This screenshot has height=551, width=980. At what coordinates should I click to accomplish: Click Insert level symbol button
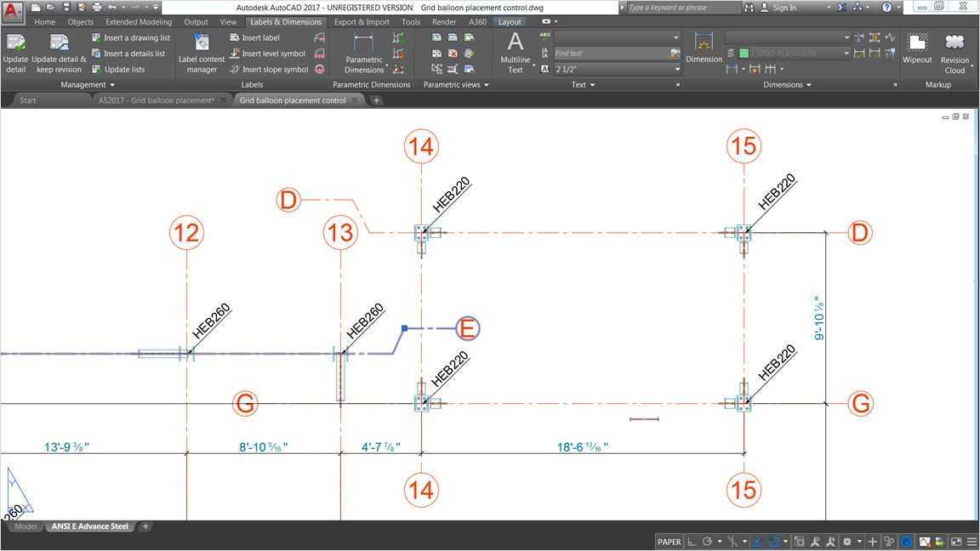tap(267, 54)
